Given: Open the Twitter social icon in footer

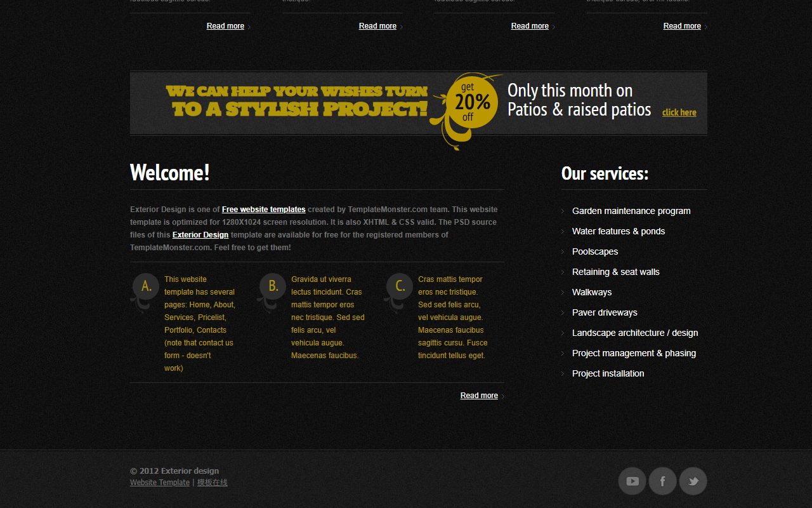Looking at the screenshot, I should click(693, 481).
